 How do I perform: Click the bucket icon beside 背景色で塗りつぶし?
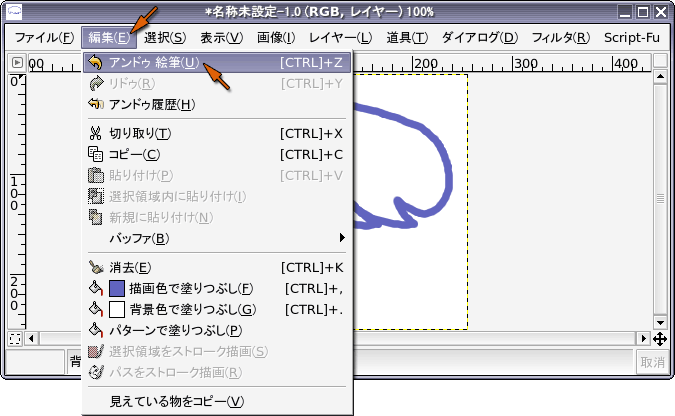(96, 309)
